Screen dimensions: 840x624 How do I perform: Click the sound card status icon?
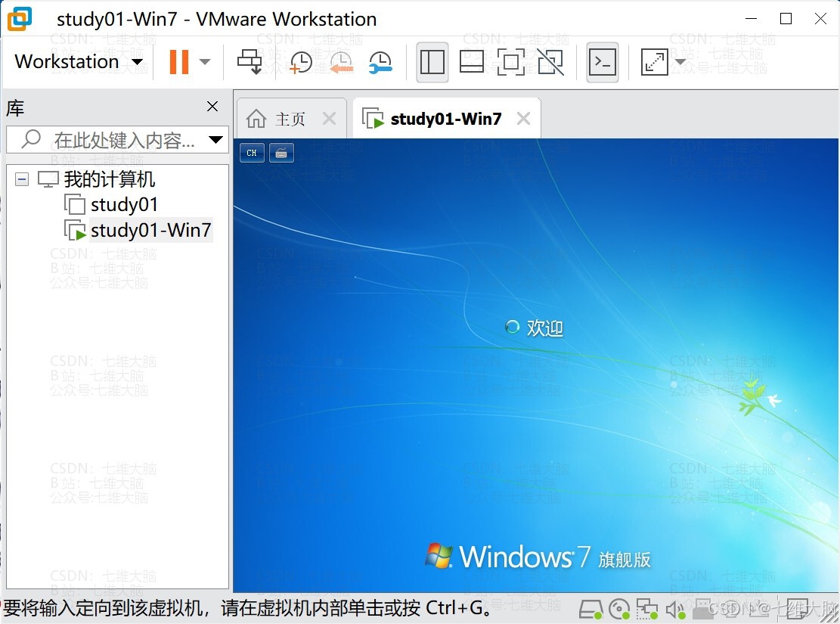pyautogui.click(x=675, y=610)
